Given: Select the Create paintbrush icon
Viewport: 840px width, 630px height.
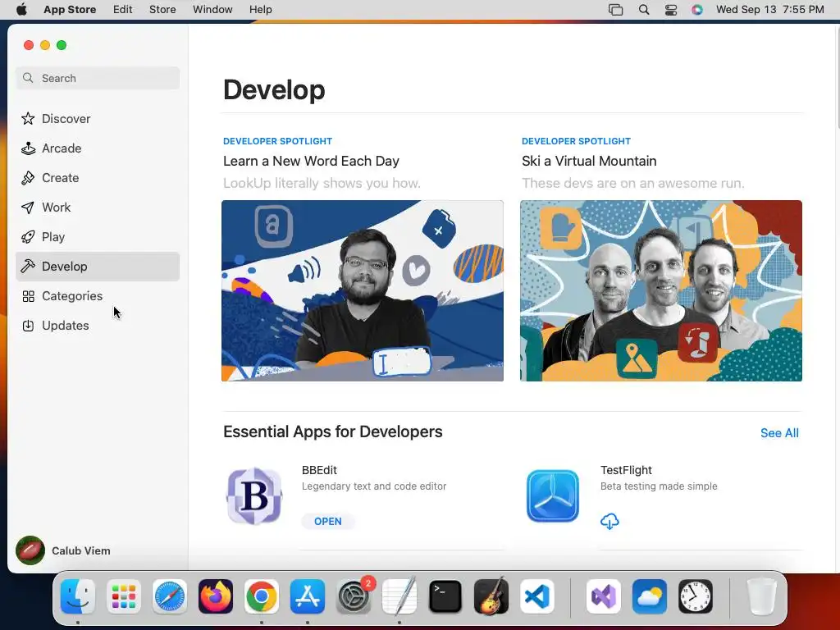Looking at the screenshot, I should tap(28, 178).
